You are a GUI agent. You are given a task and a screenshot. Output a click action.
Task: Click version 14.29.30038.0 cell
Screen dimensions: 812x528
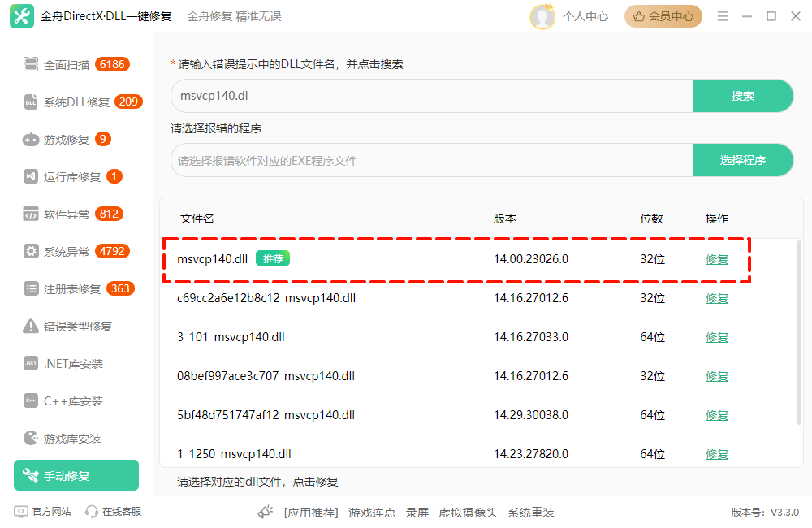tap(531, 414)
